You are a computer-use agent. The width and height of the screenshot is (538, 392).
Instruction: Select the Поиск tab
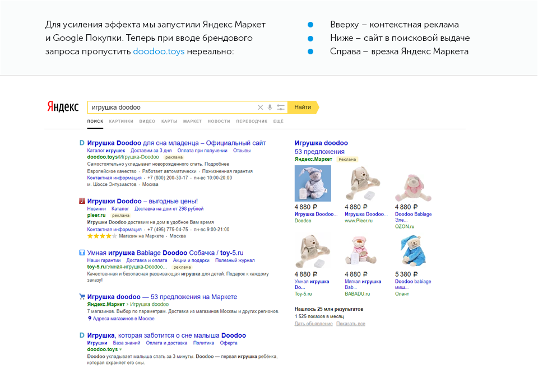coord(95,121)
